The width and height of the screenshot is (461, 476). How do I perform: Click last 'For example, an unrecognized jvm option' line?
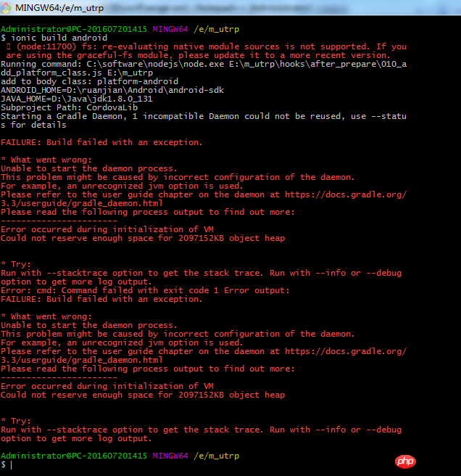coord(122,342)
